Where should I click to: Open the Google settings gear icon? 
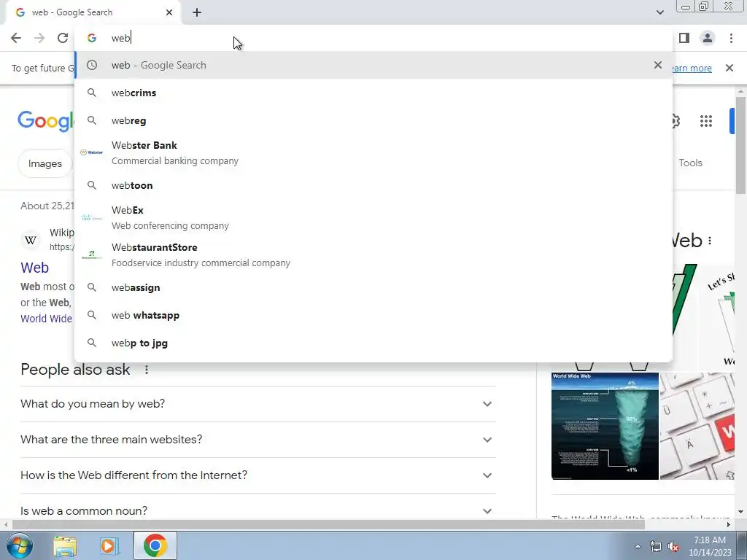[x=676, y=121]
